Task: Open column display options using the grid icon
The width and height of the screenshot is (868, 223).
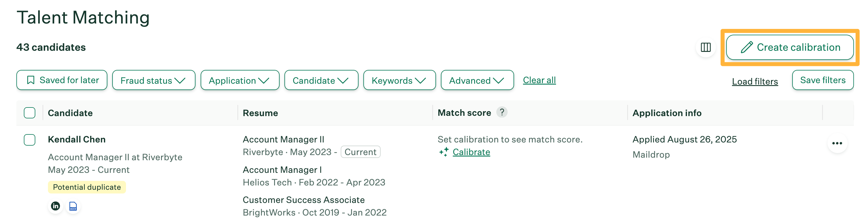Action: click(706, 47)
